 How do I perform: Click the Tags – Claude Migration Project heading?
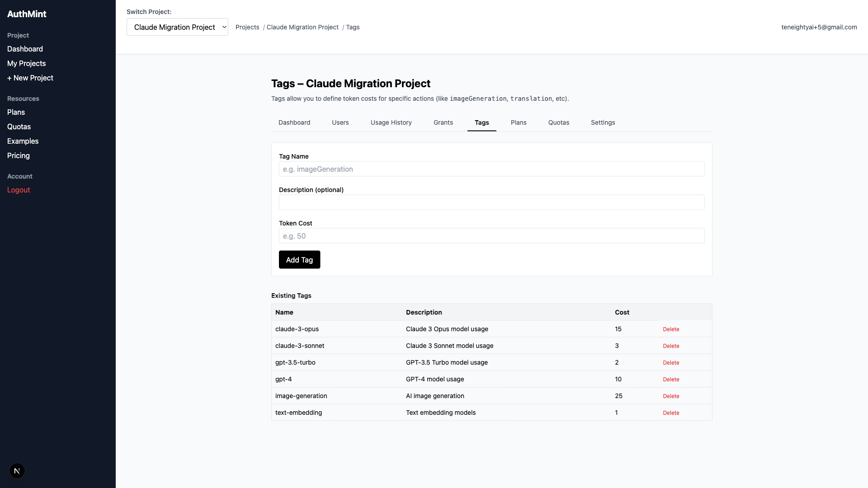[351, 84]
